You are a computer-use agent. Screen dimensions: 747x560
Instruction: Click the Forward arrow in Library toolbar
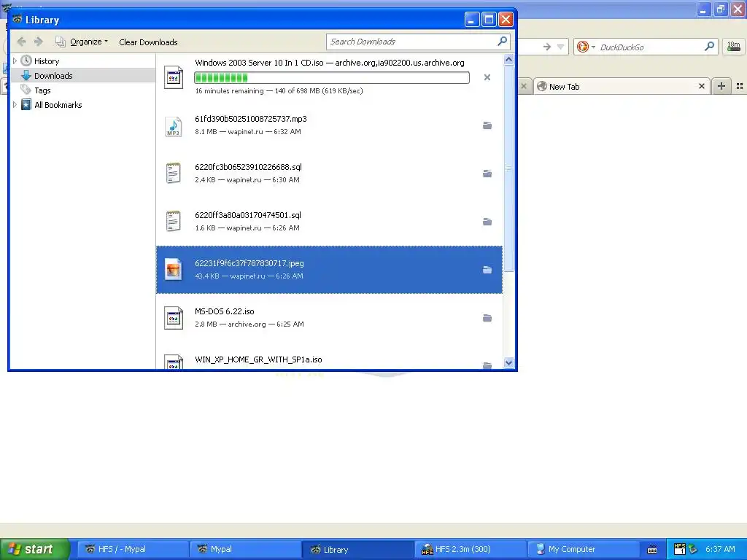tap(39, 42)
